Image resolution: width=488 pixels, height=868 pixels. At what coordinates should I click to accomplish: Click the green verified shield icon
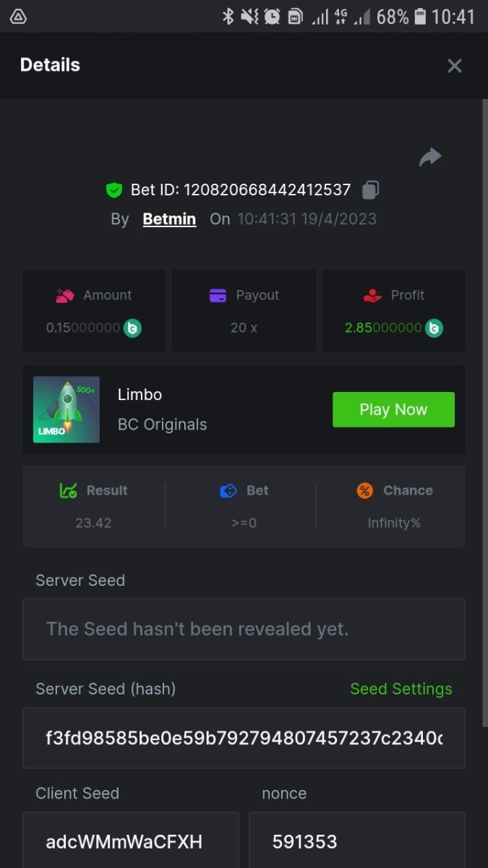coord(114,190)
